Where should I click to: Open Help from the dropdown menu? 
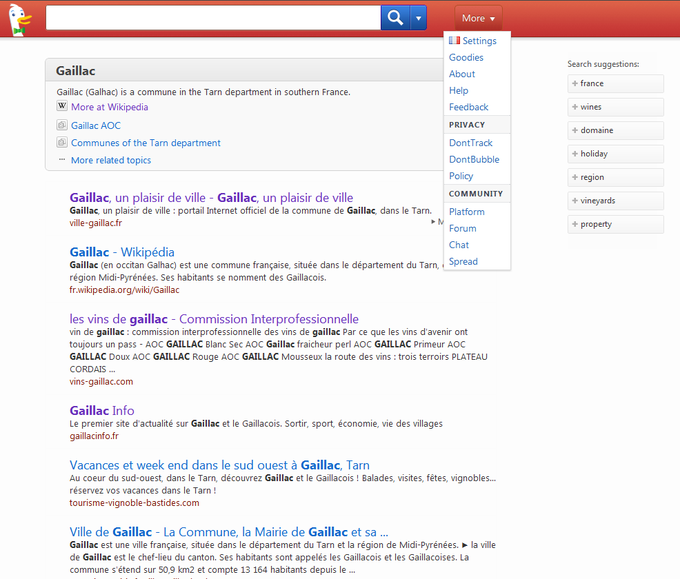point(458,90)
